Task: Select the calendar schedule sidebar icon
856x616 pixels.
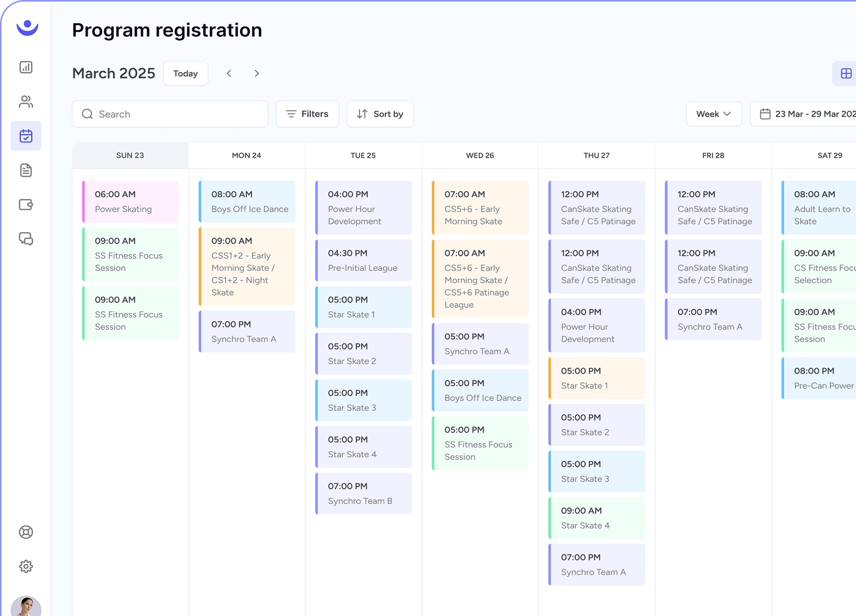Action: tap(26, 136)
